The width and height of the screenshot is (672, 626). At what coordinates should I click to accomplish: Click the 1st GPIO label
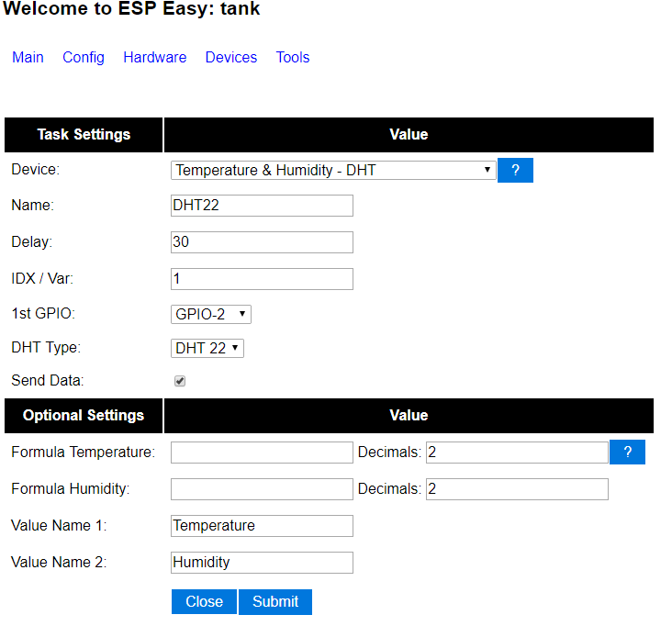pyautogui.click(x=43, y=314)
